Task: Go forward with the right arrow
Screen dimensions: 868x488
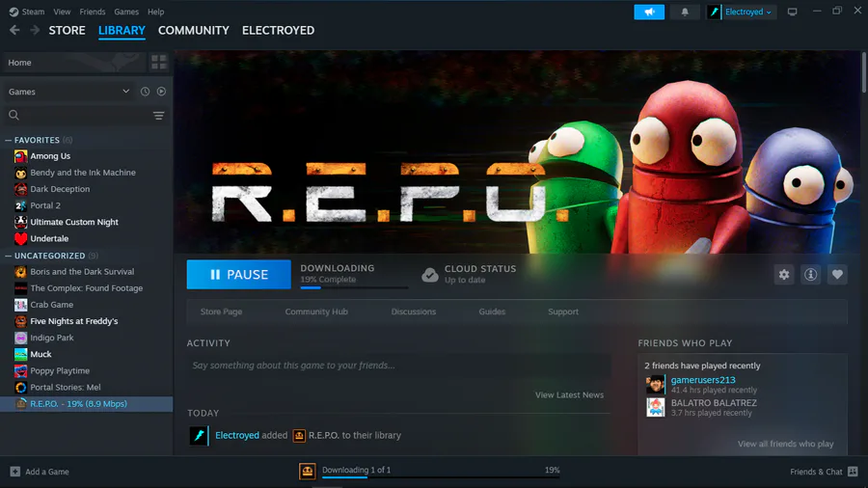Action: tap(35, 31)
